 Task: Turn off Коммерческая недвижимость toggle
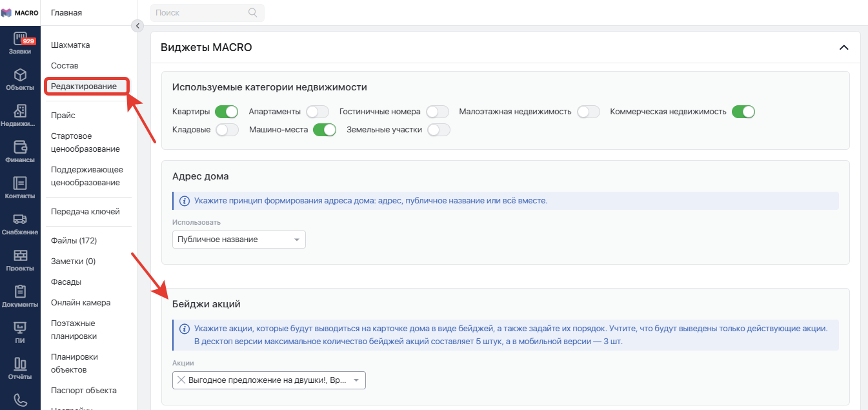click(x=743, y=112)
